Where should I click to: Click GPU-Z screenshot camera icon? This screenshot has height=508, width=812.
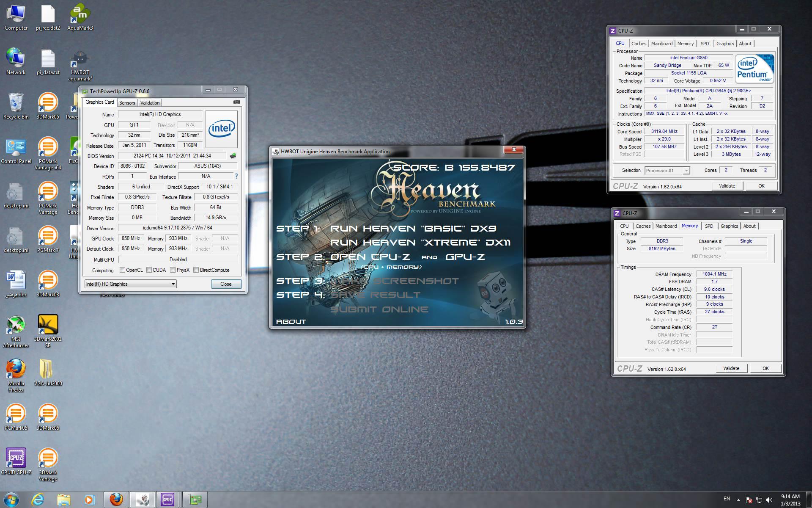click(x=237, y=102)
